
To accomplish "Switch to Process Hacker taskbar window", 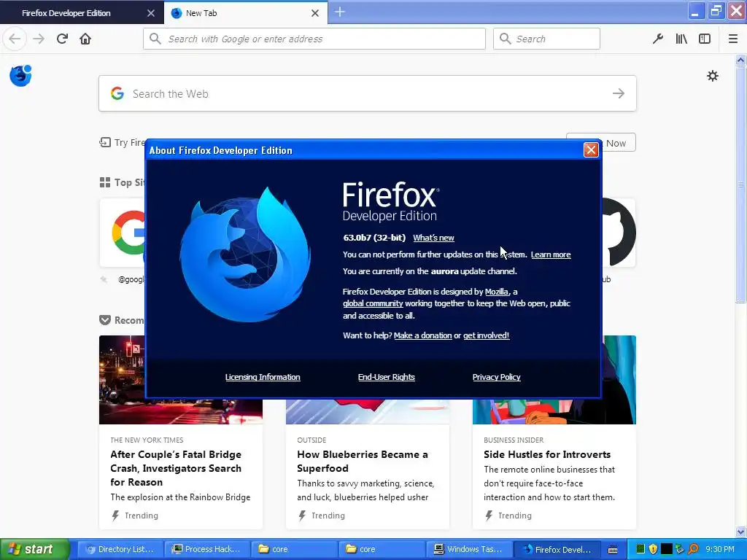I will (207, 549).
